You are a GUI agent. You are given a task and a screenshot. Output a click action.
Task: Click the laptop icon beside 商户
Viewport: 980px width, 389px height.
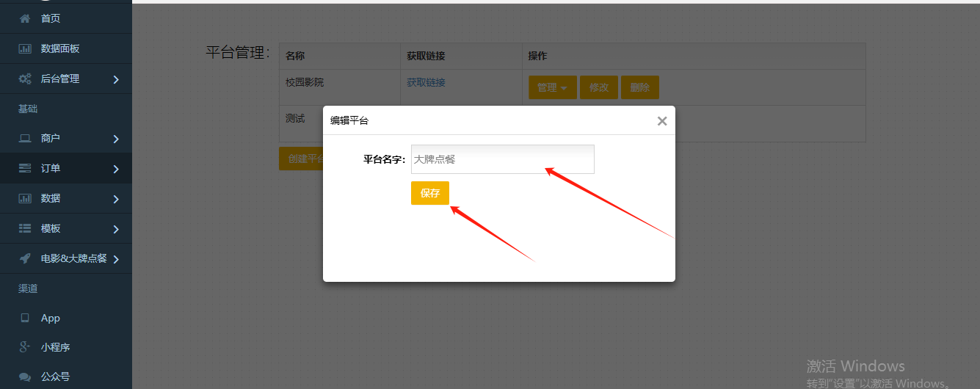coord(25,138)
